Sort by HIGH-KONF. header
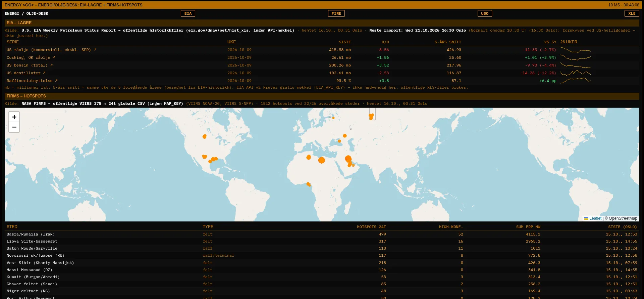644x299 pixels. 451,227
